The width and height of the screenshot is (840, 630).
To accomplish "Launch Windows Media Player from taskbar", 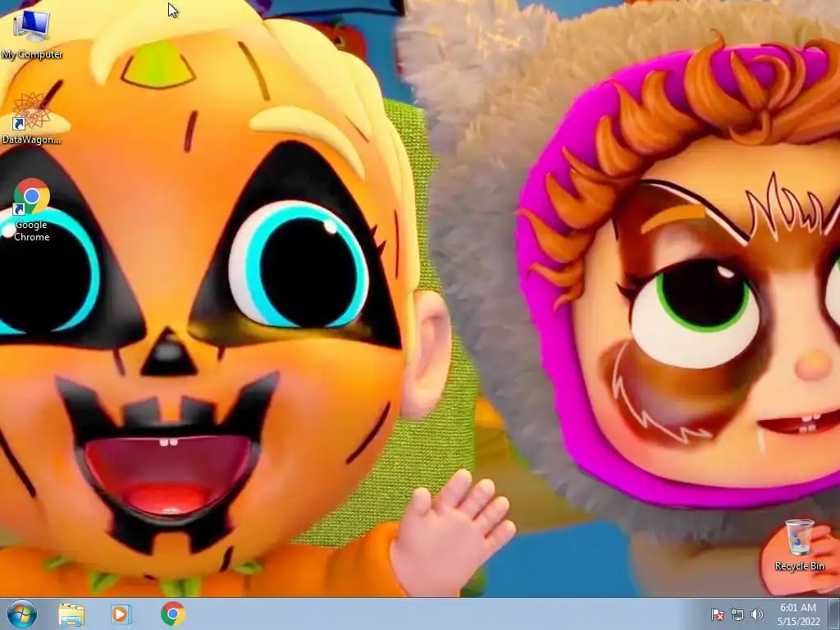I will (x=121, y=614).
